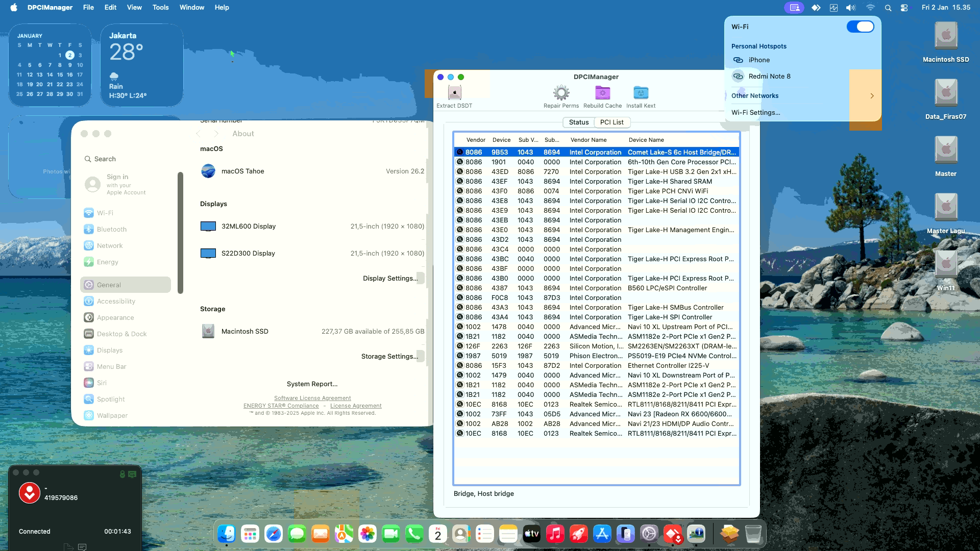Select Bluetooth in the Settings sidebar

click(x=126, y=230)
